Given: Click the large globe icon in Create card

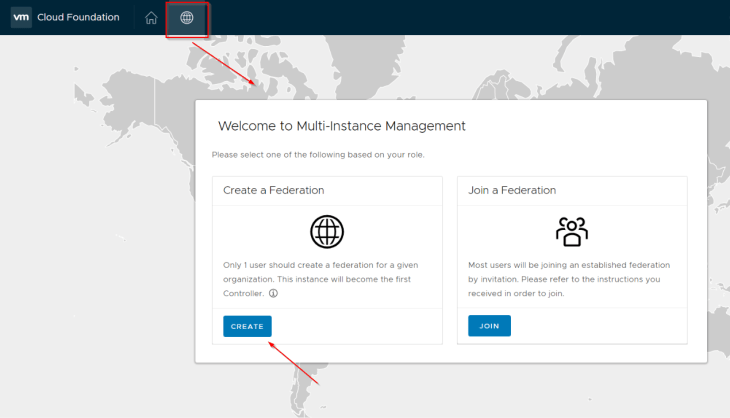Looking at the screenshot, I should (327, 231).
